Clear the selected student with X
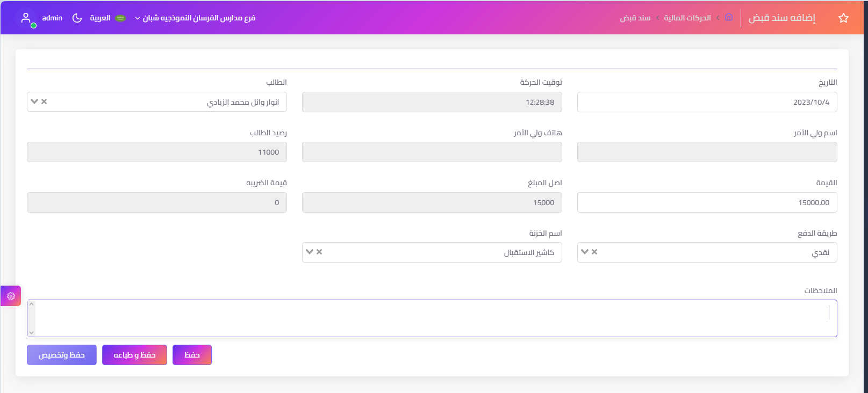 pos(44,101)
